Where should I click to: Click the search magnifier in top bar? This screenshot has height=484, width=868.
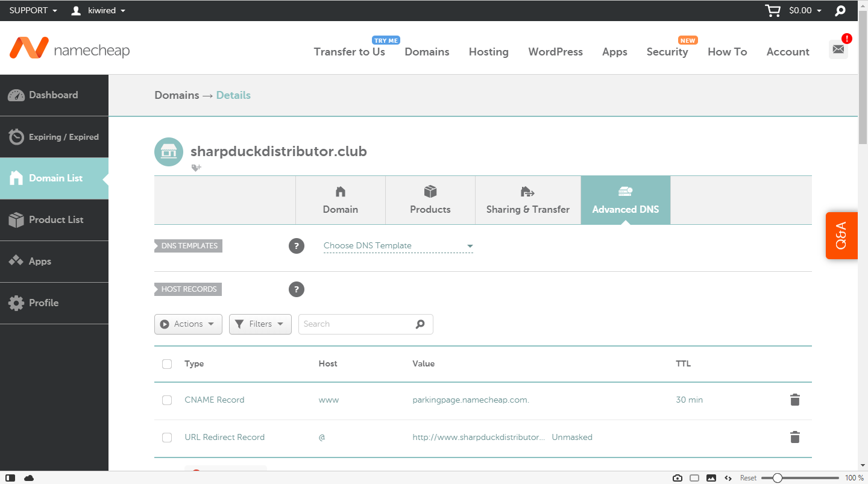click(x=840, y=11)
